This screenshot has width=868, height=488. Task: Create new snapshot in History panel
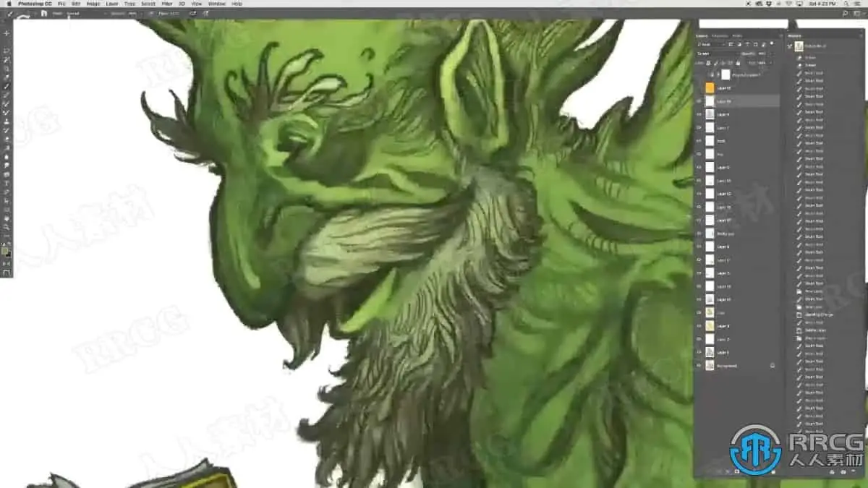tap(843, 472)
